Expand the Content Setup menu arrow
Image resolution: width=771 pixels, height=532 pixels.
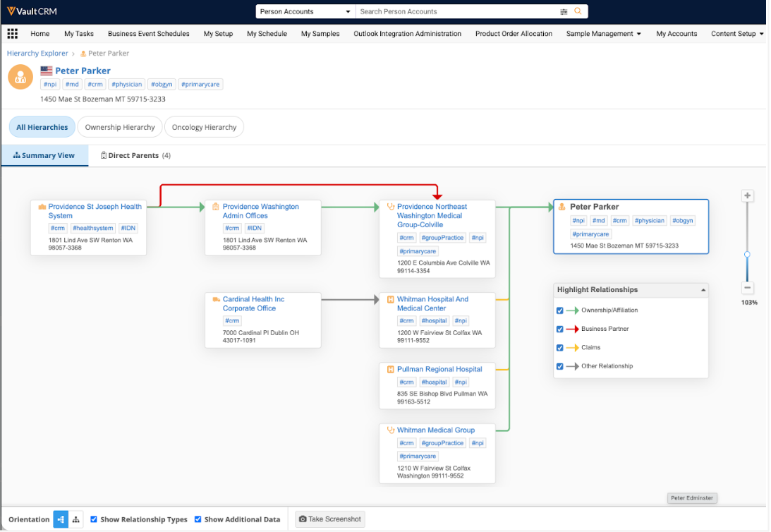761,34
